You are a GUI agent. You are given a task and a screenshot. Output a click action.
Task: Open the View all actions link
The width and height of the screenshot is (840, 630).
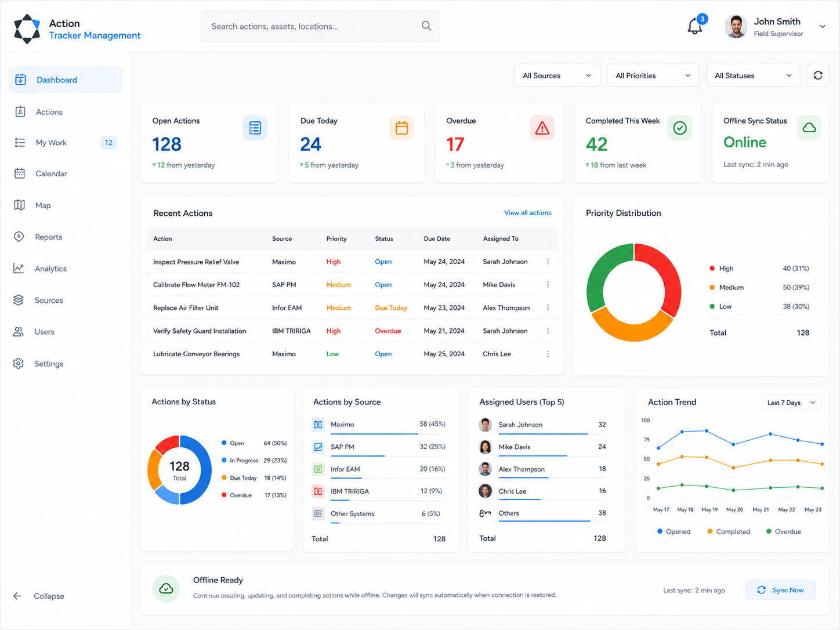coord(527,213)
